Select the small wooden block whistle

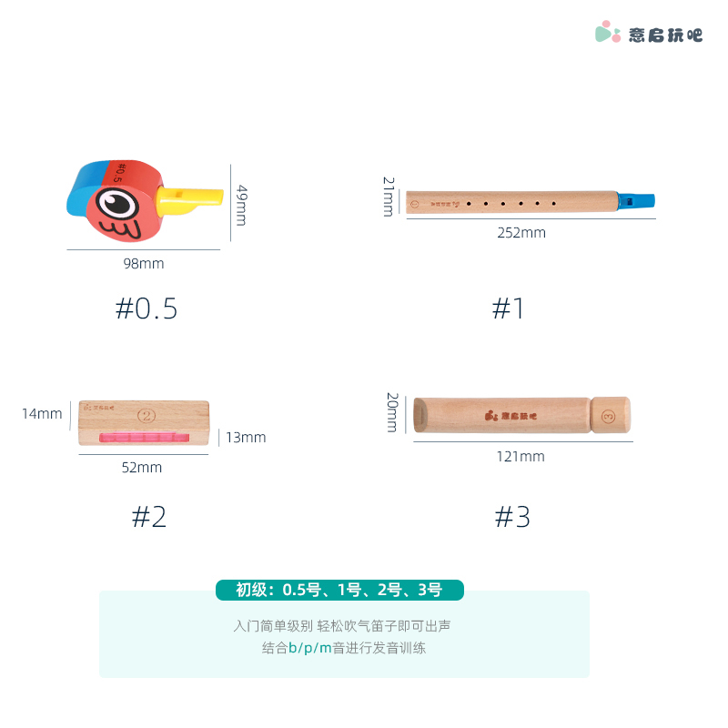pos(144,423)
